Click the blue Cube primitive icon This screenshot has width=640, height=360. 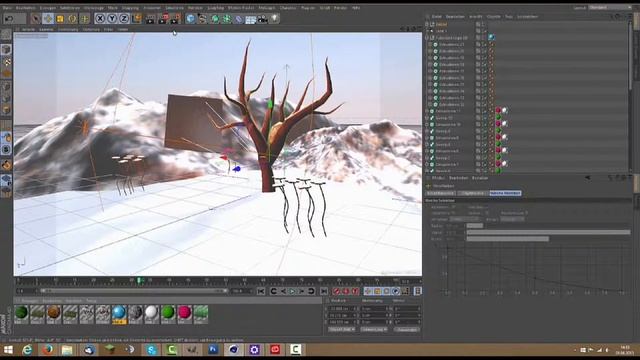click(191, 18)
